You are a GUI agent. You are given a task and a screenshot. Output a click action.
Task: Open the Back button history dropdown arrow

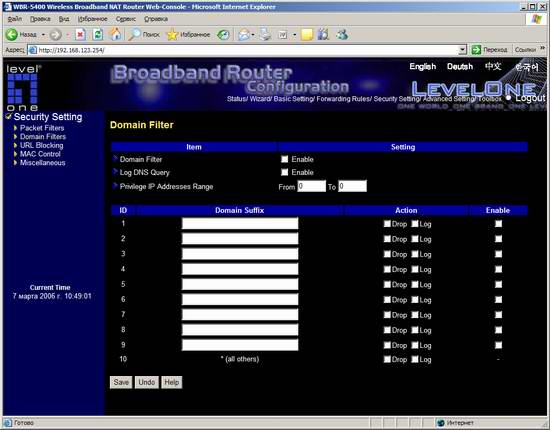click(43, 35)
